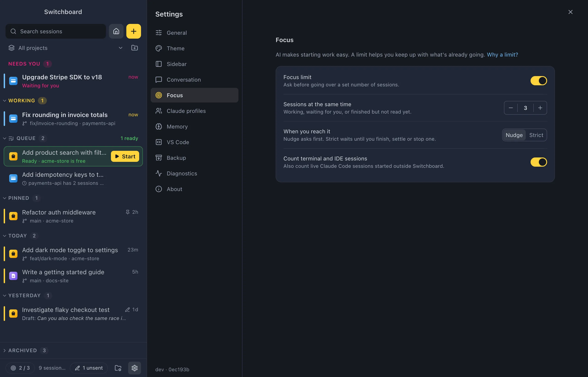Open the Memory settings tab
This screenshot has width=588, height=377.
click(x=195, y=127)
